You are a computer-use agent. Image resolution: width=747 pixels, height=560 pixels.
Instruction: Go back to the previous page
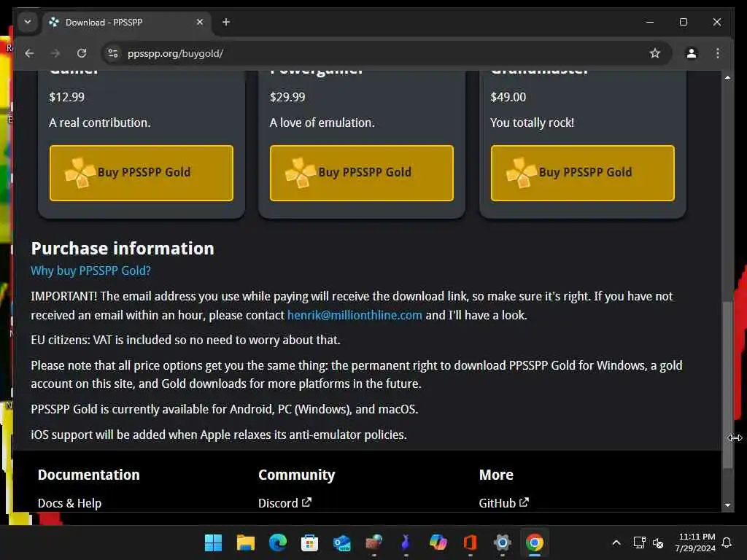pyautogui.click(x=29, y=53)
